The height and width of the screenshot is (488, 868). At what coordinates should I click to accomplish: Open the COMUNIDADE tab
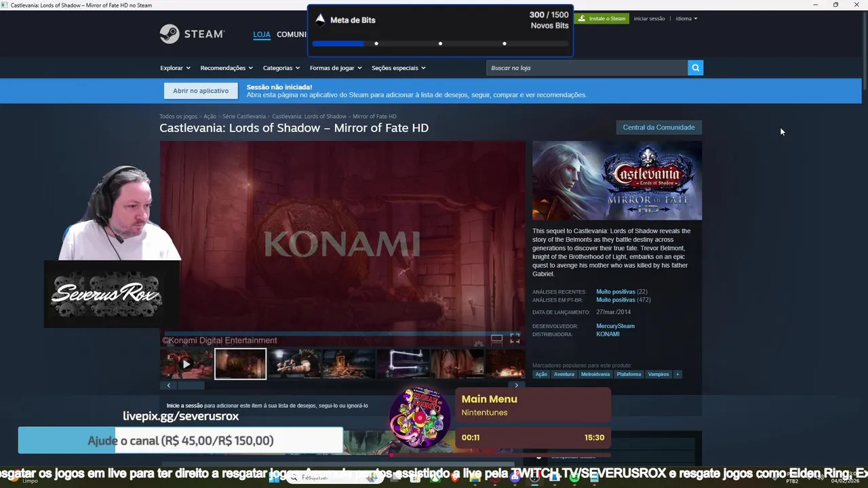[292, 35]
